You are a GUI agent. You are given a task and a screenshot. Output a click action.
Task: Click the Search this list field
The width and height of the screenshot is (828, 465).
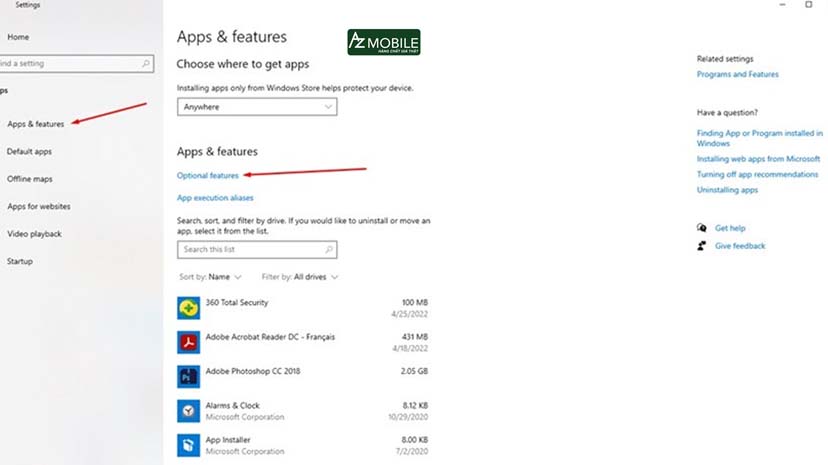(250, 250)
